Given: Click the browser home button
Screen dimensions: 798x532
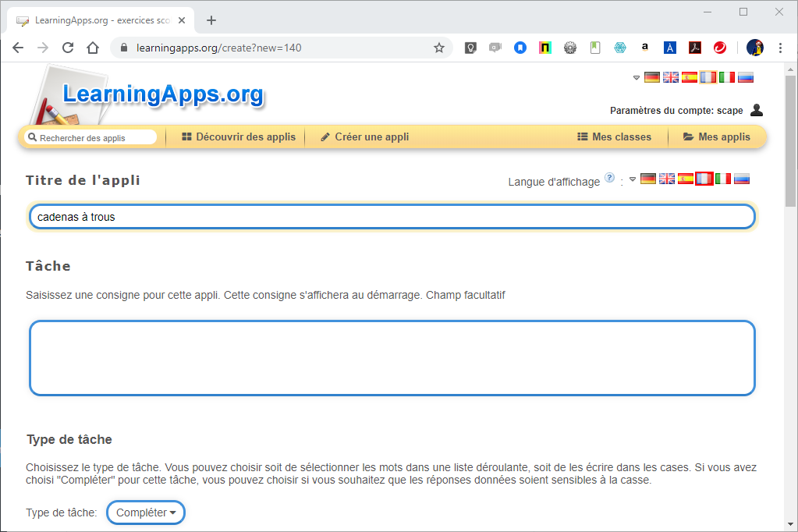Looking at the screenshot, I should point(93,48).
